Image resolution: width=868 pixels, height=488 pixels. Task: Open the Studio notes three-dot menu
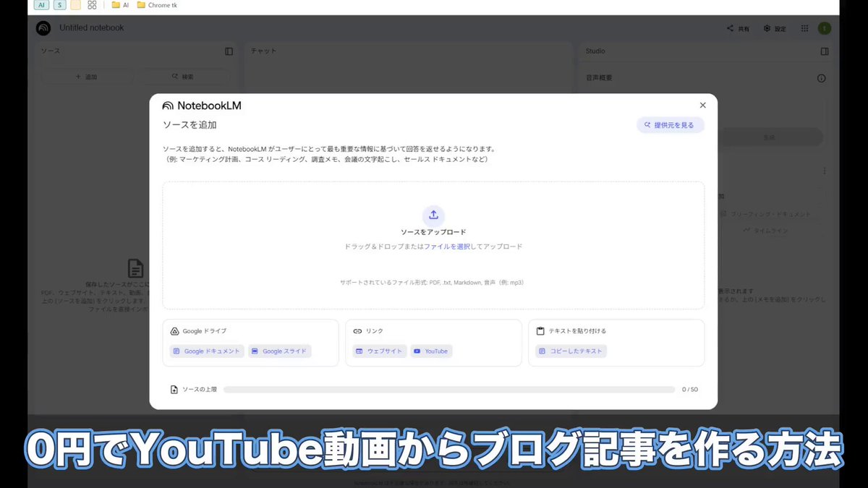coord(824,171)
